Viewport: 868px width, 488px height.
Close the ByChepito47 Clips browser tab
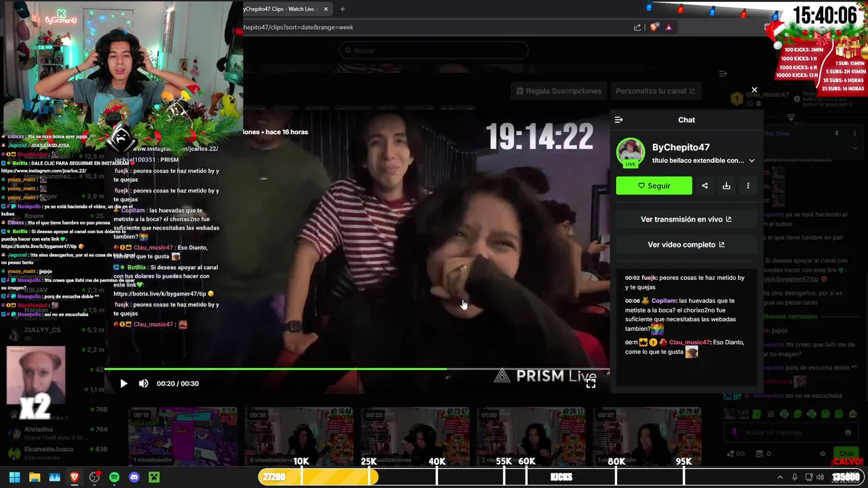(x=325, y=9)
